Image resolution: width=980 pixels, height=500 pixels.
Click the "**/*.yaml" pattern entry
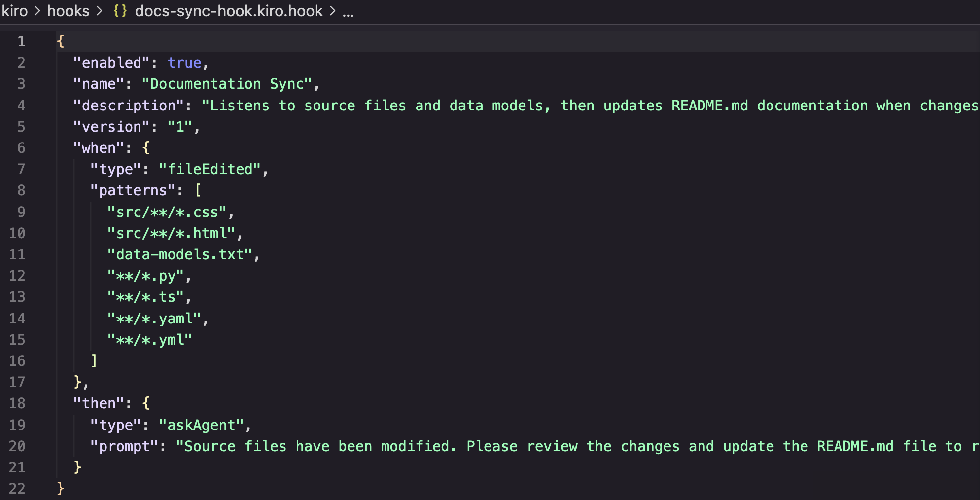click(154, 319)
